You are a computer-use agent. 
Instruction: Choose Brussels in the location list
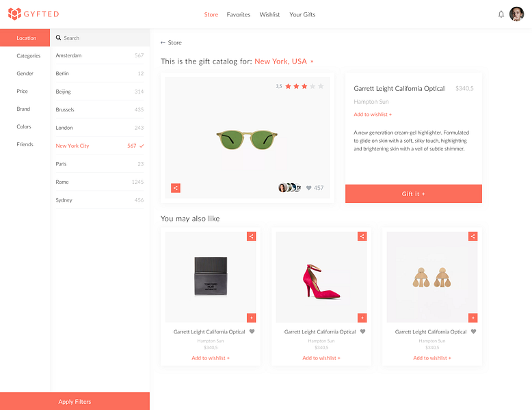click(100, 109)
